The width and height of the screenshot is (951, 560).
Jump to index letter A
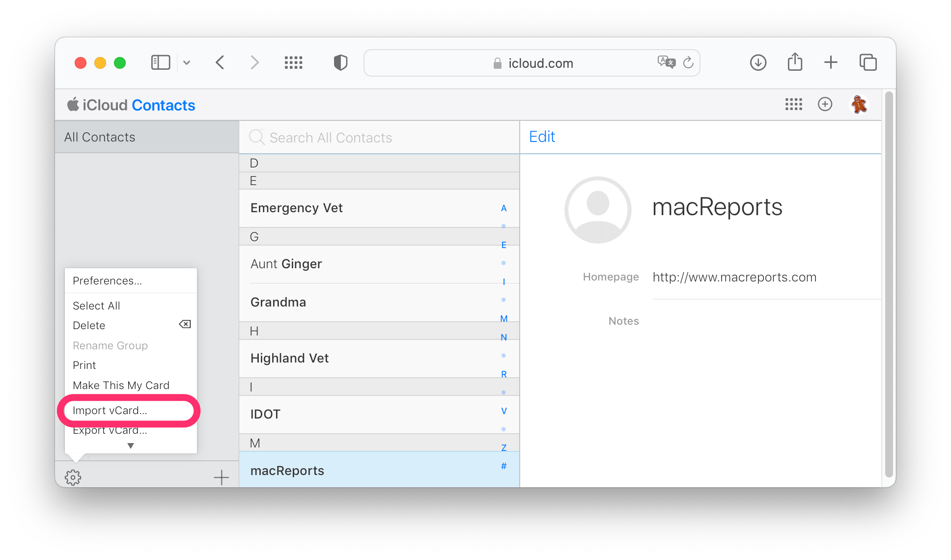pos(503,208)
